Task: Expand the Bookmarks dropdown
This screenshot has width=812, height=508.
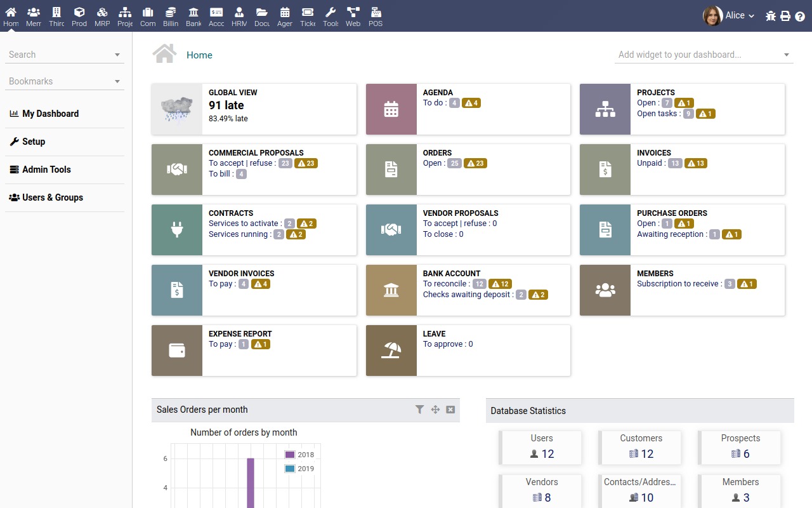Action: [117, 82]
